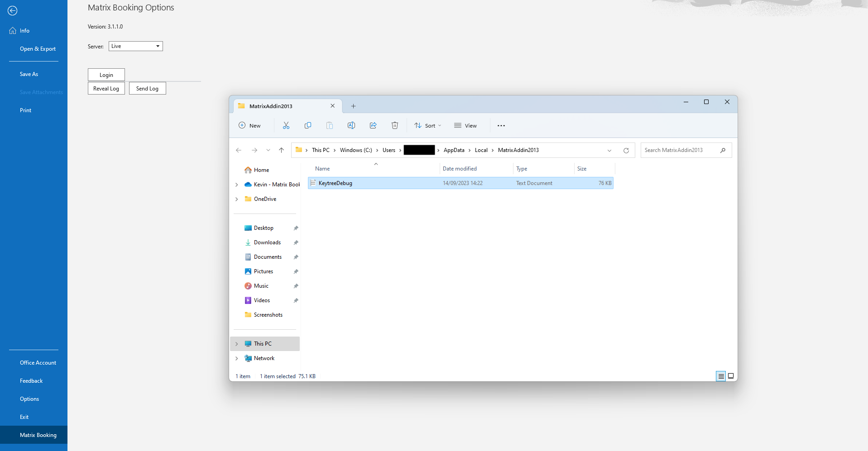This screenshot has width=868, height=451.
Task: Click the Refresh icon beside address bar
Action: pos(626,151)
